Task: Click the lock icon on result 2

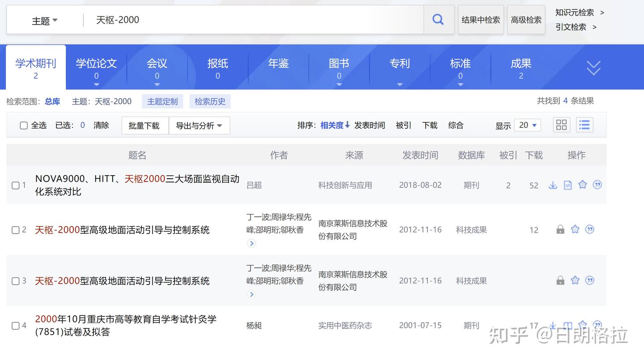Action: click(560, 229)
